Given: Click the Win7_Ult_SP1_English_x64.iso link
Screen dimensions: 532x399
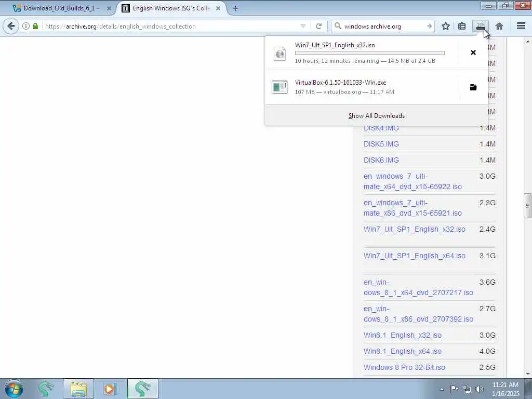Looking at the screenshot, I should (x=414, y=256).
